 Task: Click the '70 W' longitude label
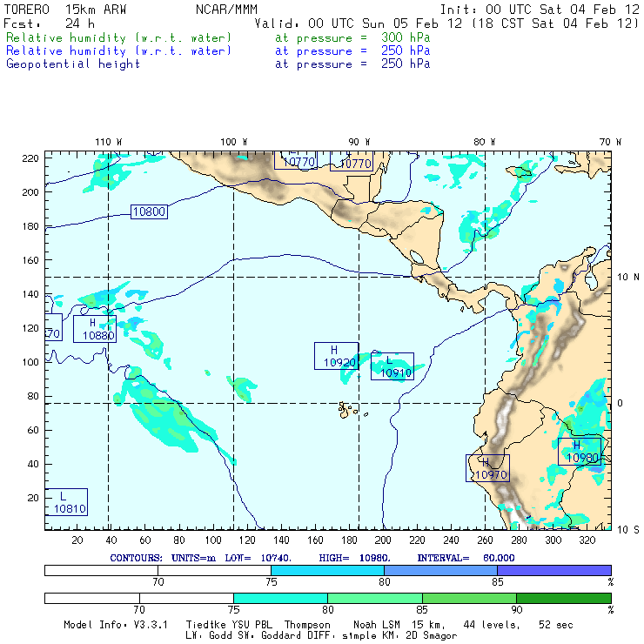click(610, 142)
